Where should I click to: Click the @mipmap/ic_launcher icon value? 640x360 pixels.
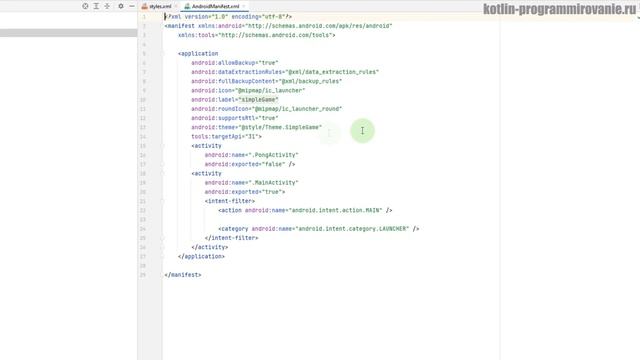270,90
